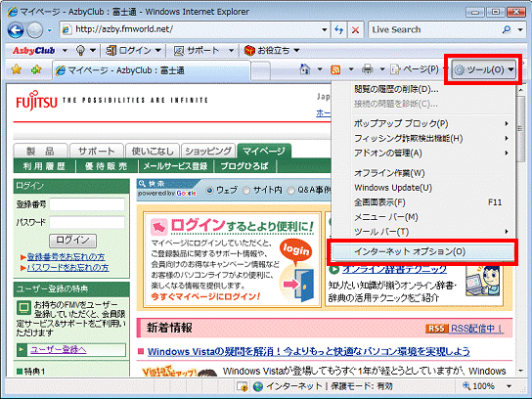Click the ユーザー登録へ link
This screenshot has height=399, width=532.
click(x=58, y=349)
